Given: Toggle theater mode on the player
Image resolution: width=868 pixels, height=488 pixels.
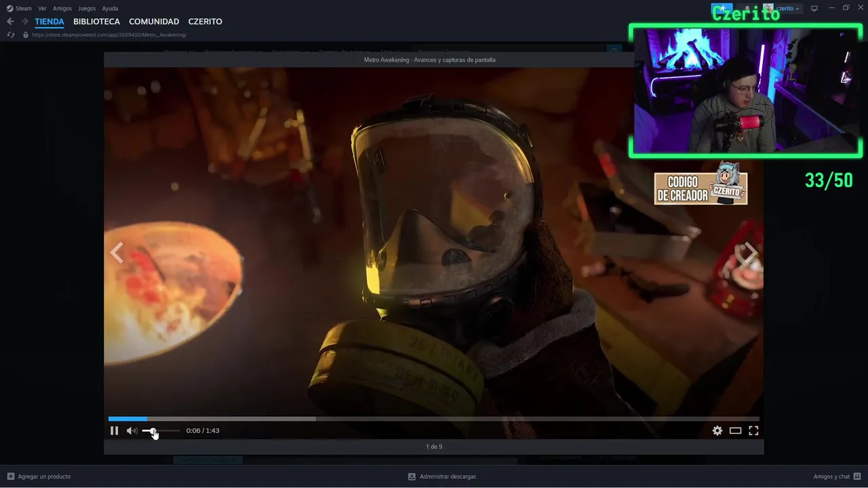Looking at the screenshot, I should point(735,430).
